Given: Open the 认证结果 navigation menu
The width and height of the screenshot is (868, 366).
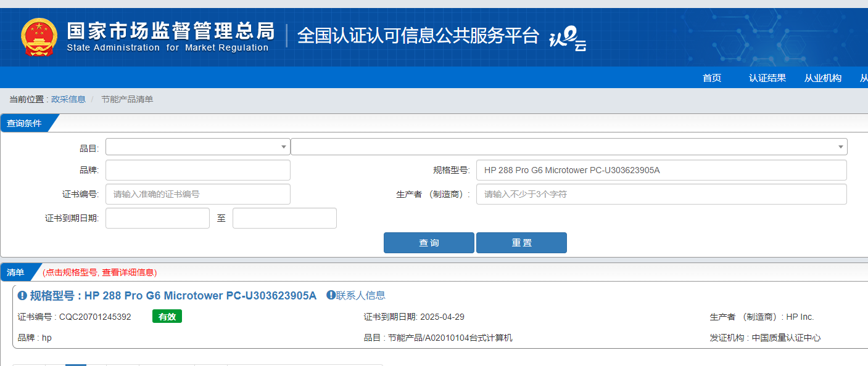Looking at the screenshot, I should tap(767, 78).
